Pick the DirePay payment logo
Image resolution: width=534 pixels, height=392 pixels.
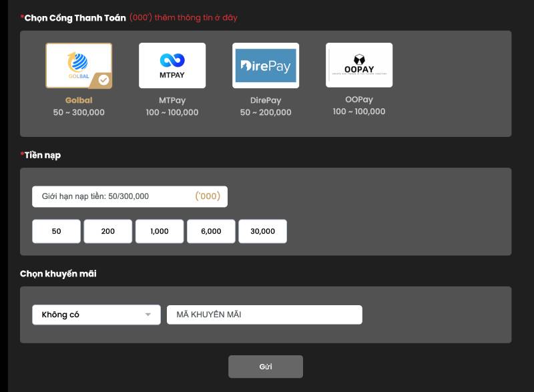[x=266, y=65]
